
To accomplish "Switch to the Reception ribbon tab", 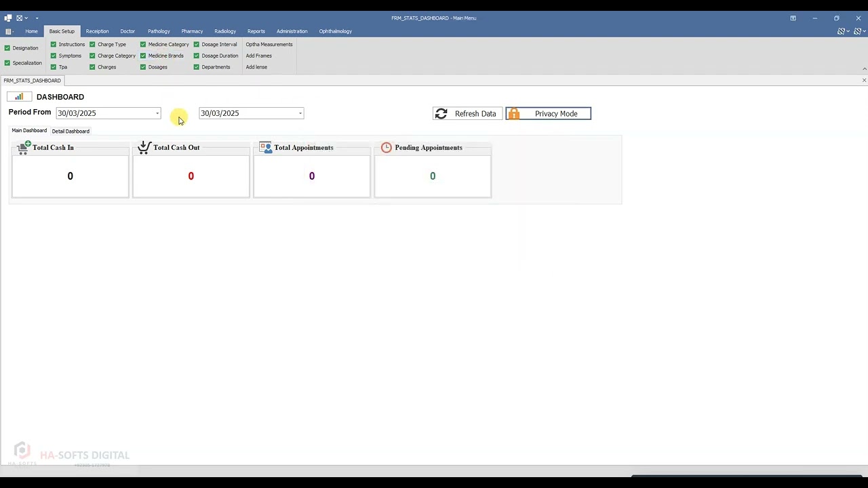I will click(97, 31).
